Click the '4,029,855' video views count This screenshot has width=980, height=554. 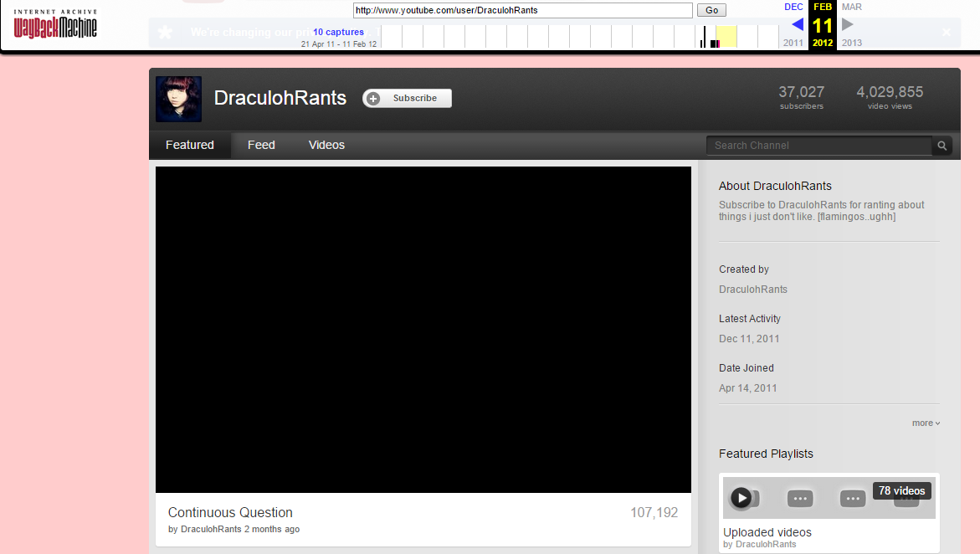click(890, 92)
